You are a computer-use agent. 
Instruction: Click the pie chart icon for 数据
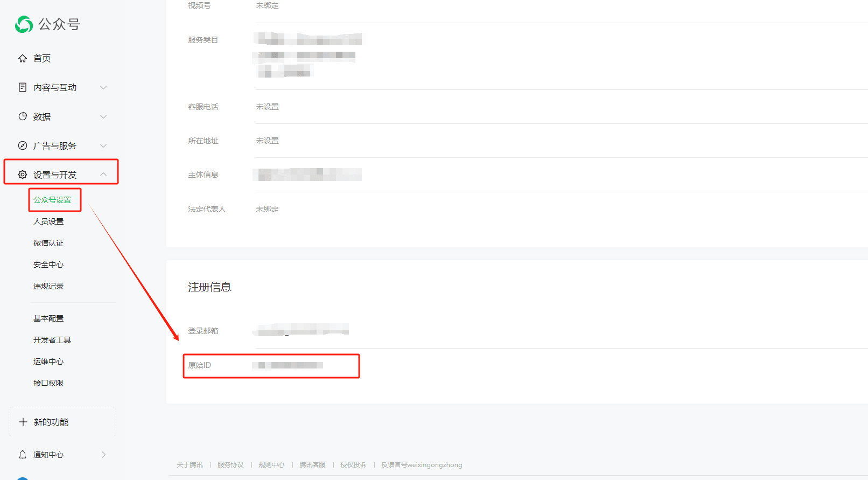click(23, 116)
